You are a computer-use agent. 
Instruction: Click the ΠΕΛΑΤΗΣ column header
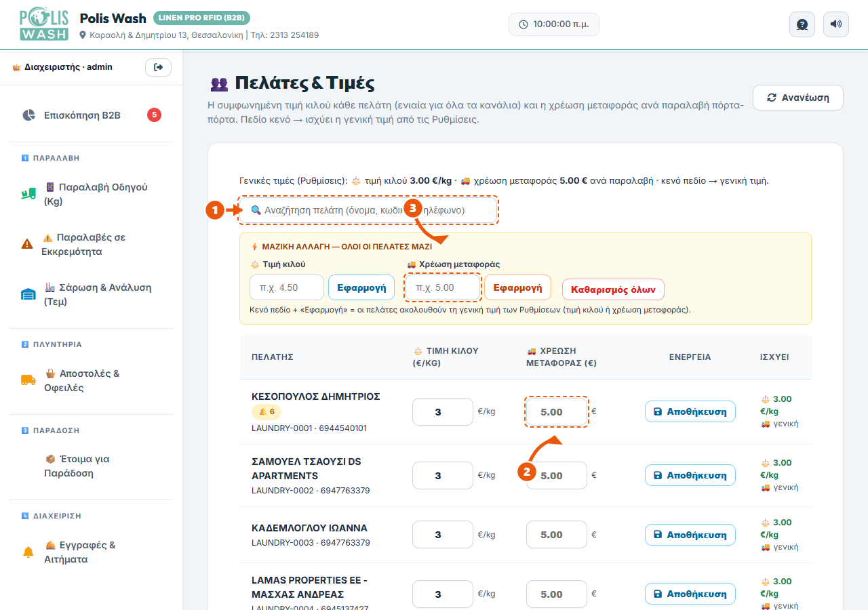[273, 357]
